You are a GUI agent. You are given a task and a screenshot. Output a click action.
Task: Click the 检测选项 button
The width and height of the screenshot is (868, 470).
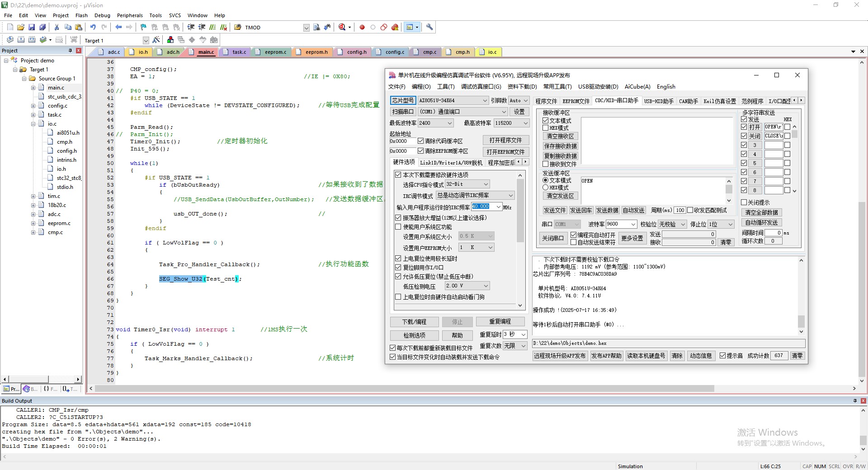pos(415,335)
